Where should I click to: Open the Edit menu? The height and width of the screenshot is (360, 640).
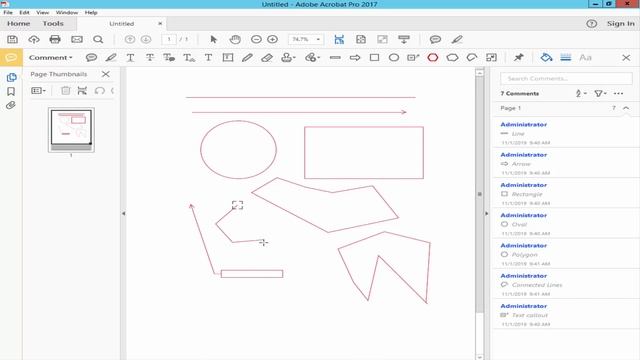tap(24, 13)
